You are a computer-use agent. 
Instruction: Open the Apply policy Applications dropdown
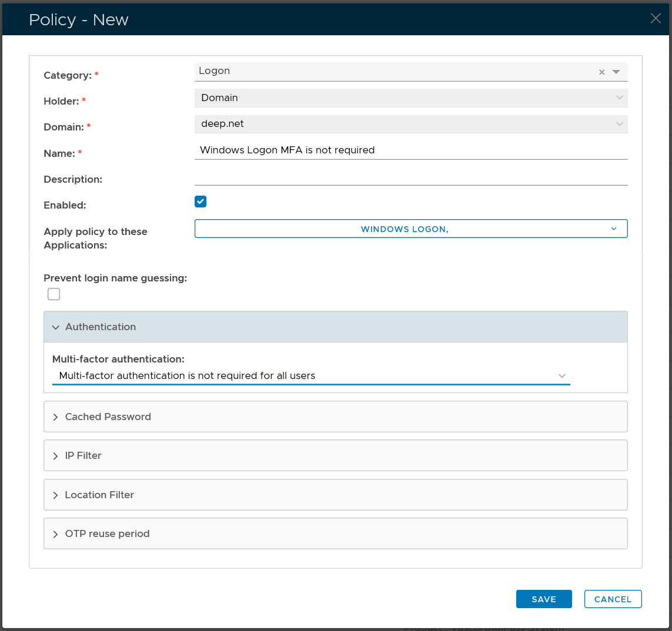coord(410,229)
